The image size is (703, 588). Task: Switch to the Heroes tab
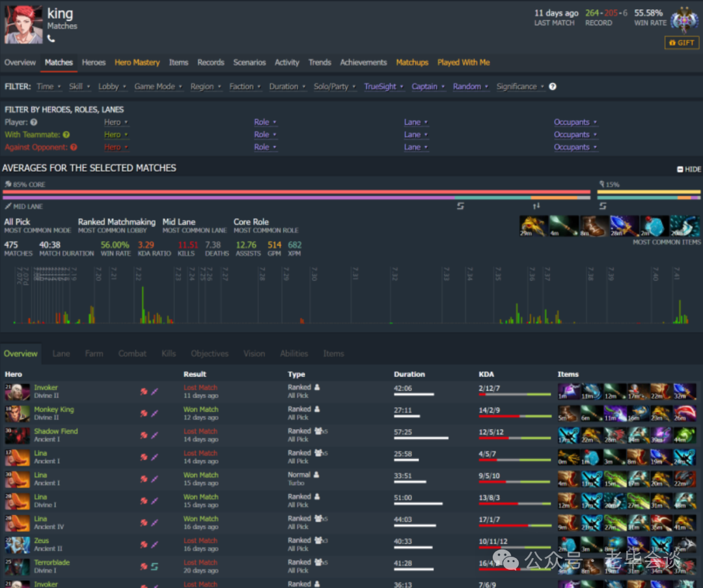(94, 63)
